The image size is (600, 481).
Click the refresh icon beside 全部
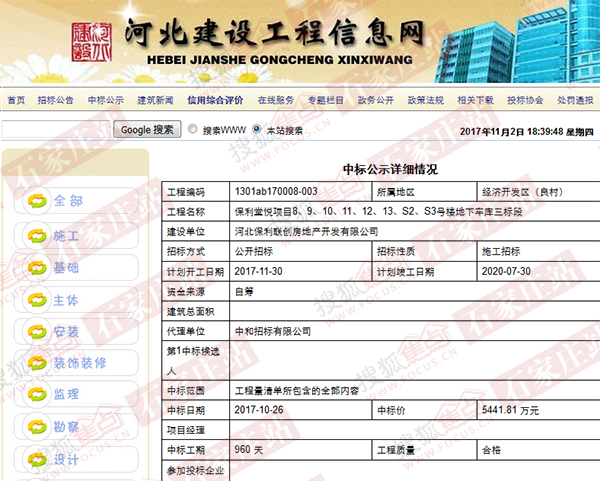37,201
